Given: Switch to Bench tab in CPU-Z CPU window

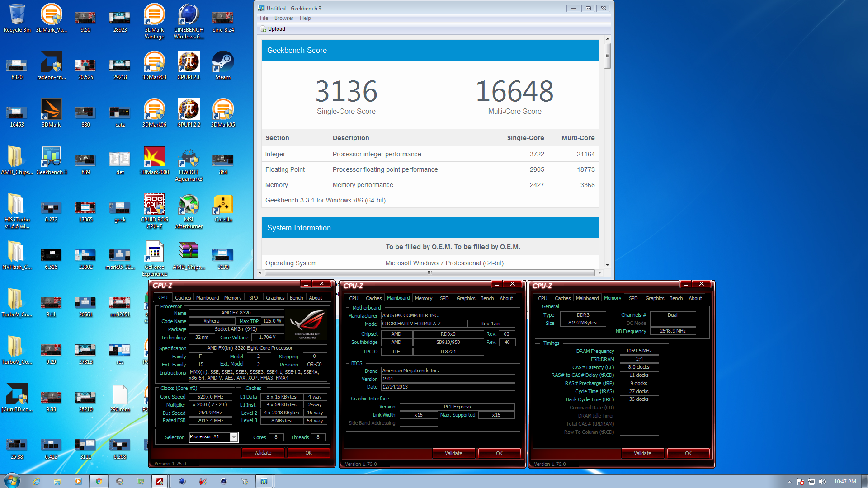Looking at the screenshot, I should click(296, 298).
